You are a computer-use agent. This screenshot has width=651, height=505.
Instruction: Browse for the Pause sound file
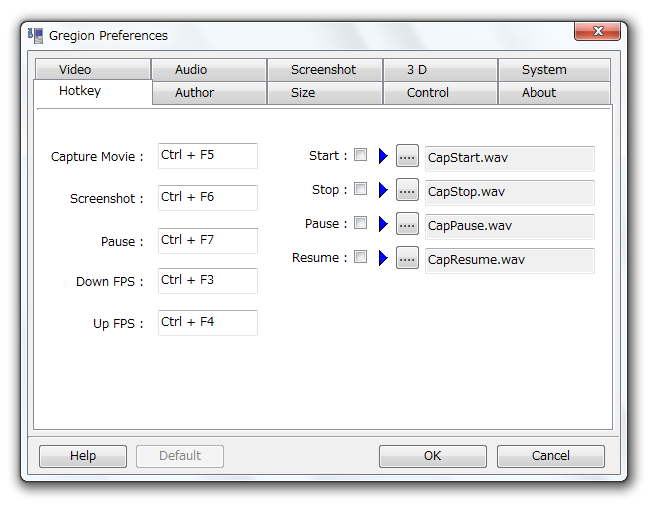pos(407,224)
